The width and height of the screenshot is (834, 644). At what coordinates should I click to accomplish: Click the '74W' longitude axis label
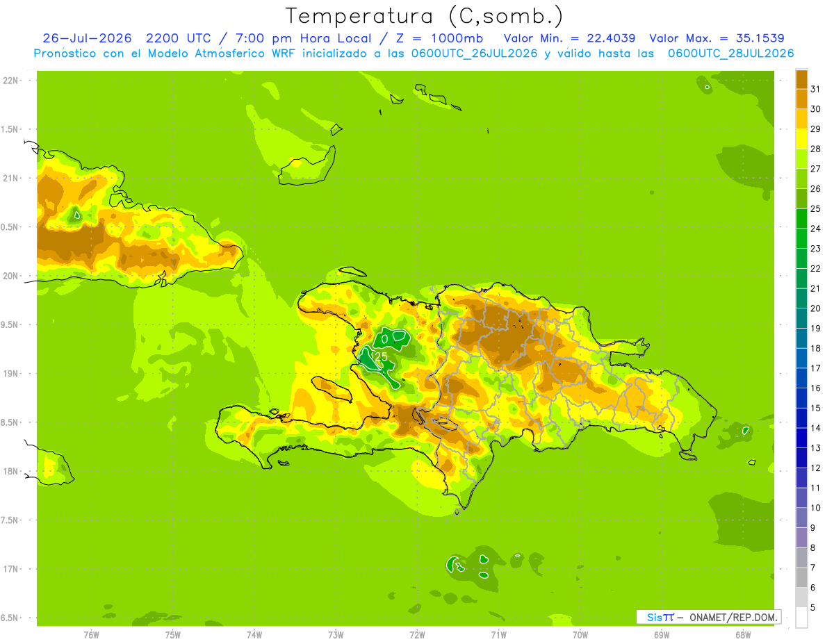tap(254, 635)
